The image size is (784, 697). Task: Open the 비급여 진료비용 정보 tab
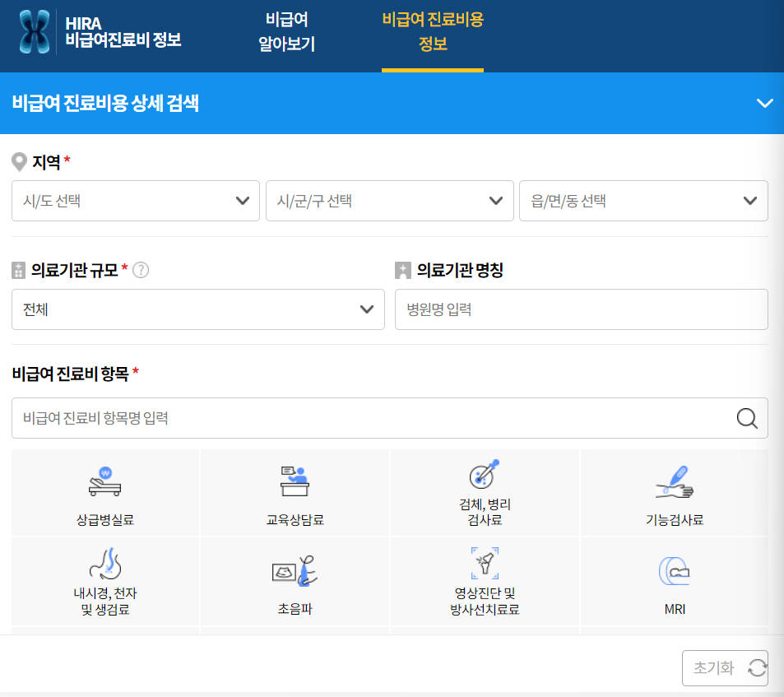click(x=433, y=32)
